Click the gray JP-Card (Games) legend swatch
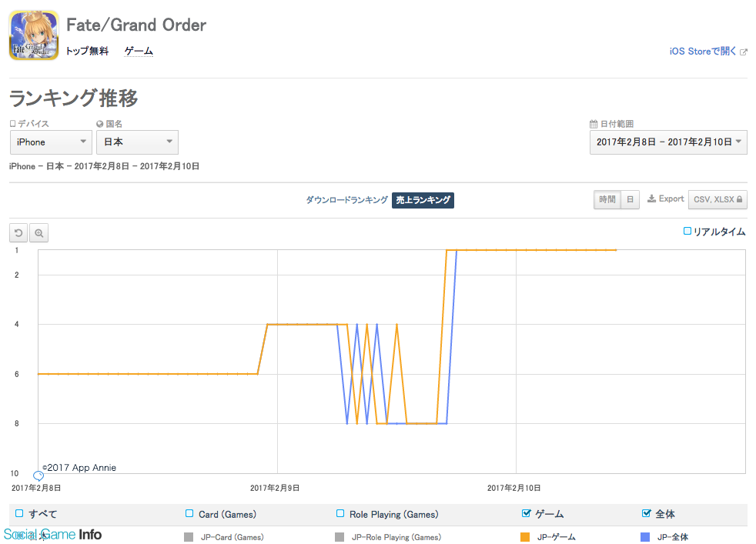Viewport: 756px width, 544px height. [189, 537]
